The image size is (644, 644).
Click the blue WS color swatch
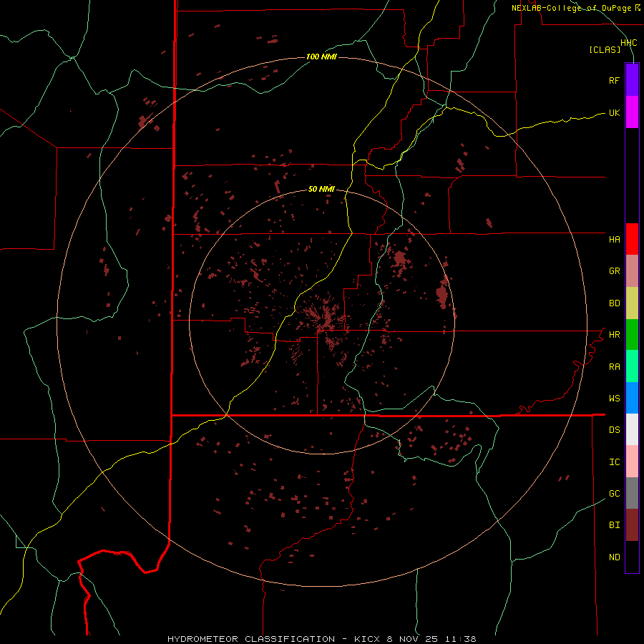632,398
